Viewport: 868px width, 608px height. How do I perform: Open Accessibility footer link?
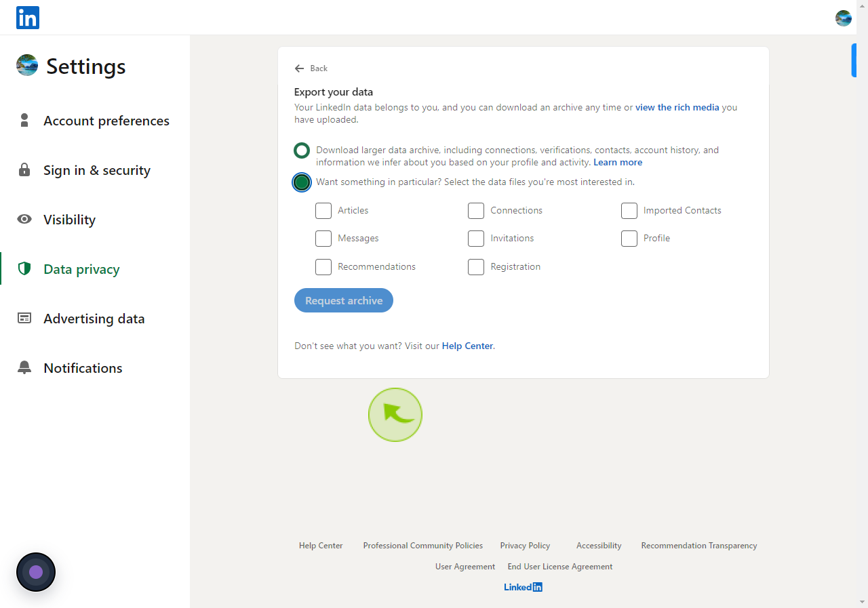pyautogui.click(x=599, y=546)
